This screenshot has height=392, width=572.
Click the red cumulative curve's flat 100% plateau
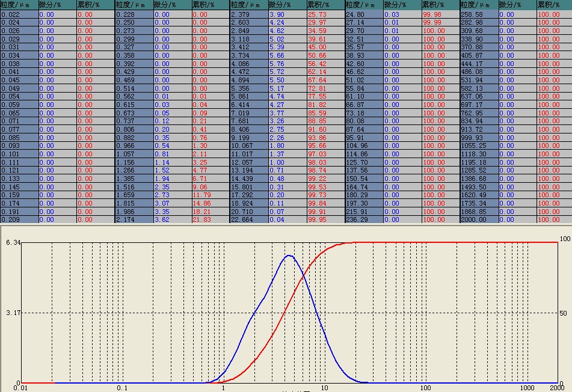point(456,242)
